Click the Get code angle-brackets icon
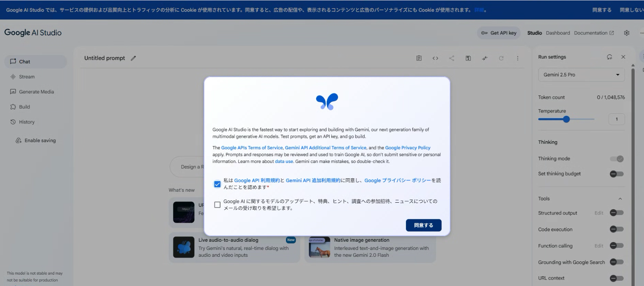Screen dimensions: 644x286 pyautogui.click(x=435, y=58)
